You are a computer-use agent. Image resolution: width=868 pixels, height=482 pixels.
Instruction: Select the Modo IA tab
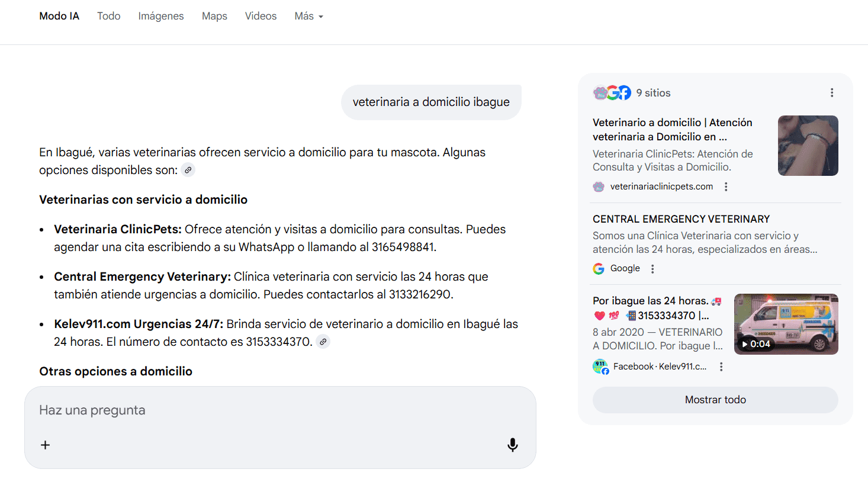click(59, 17)
